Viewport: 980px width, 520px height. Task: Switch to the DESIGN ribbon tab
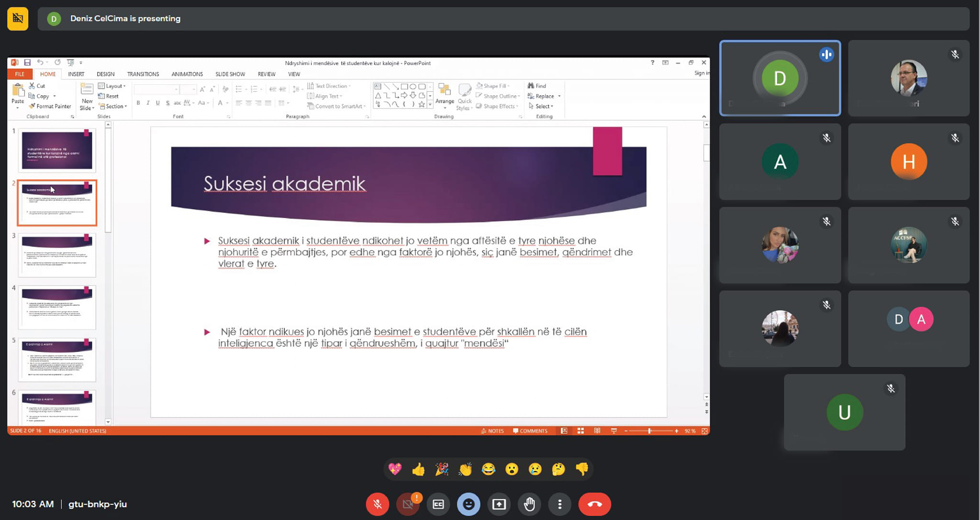click(105, 74)
